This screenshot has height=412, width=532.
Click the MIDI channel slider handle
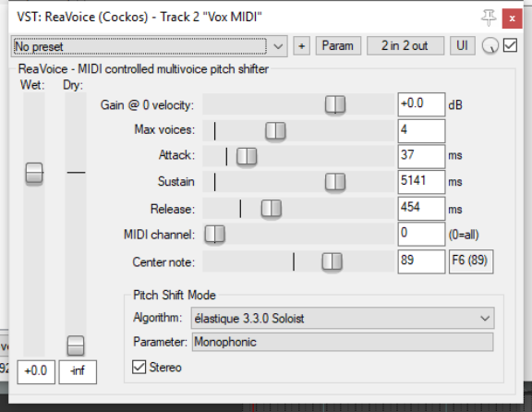(215, 234)
